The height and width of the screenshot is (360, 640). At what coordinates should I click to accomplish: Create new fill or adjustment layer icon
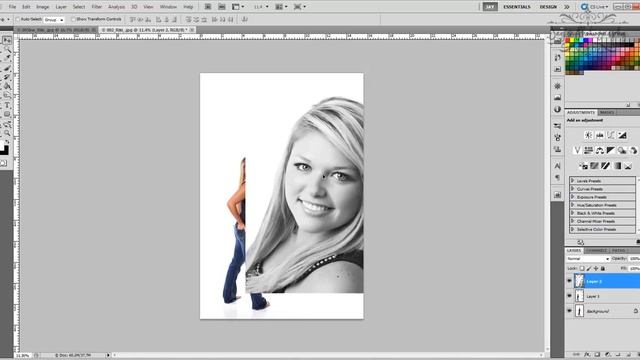(x=607, y=355)
